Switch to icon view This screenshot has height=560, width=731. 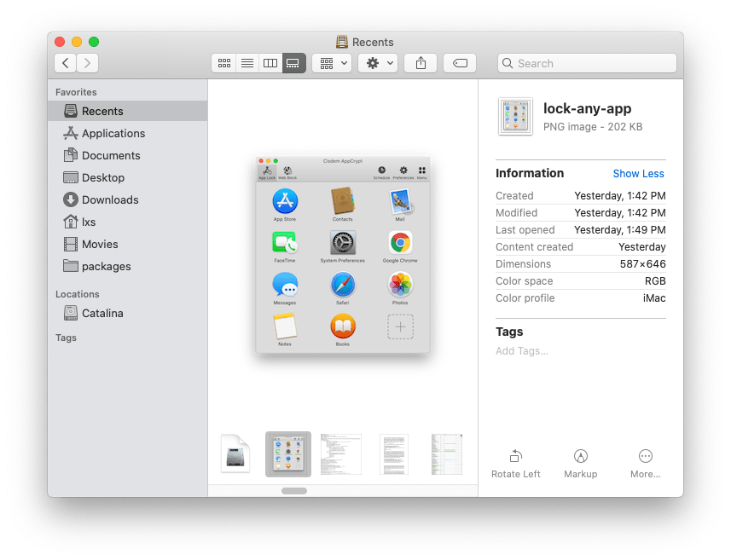tap(224, 63)
